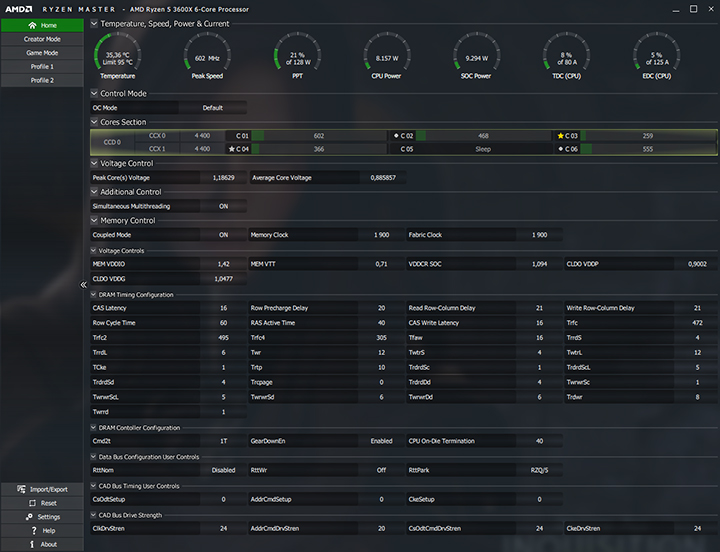
Task: Click the Import/Export button label
Action: click(49, 490)
